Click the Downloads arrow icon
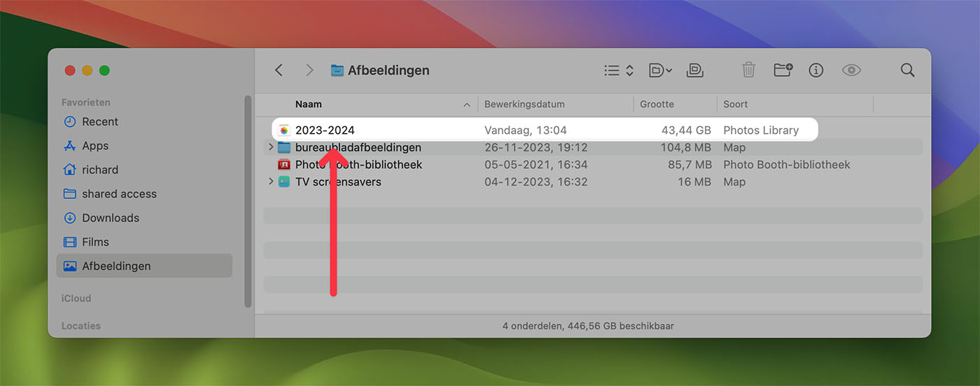 pyautogui.click(x=69, y=218)
